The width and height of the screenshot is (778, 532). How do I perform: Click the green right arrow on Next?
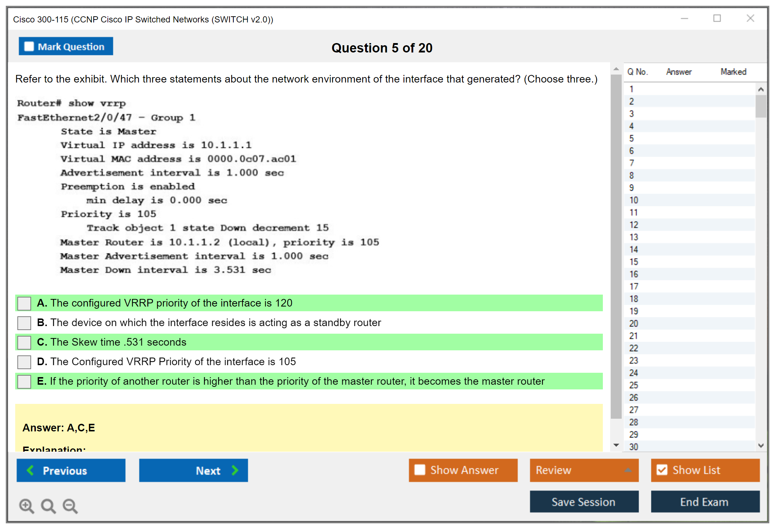tap(235, 470)
